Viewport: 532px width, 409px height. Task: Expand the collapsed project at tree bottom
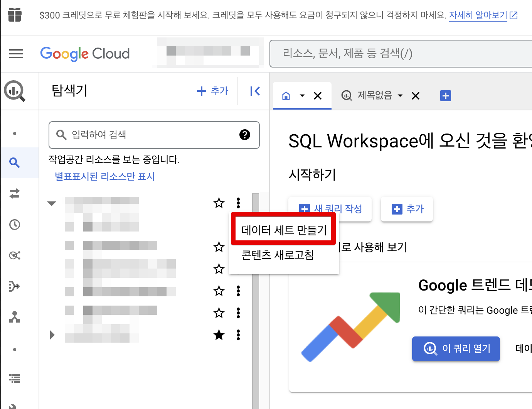tap(52, 335)
